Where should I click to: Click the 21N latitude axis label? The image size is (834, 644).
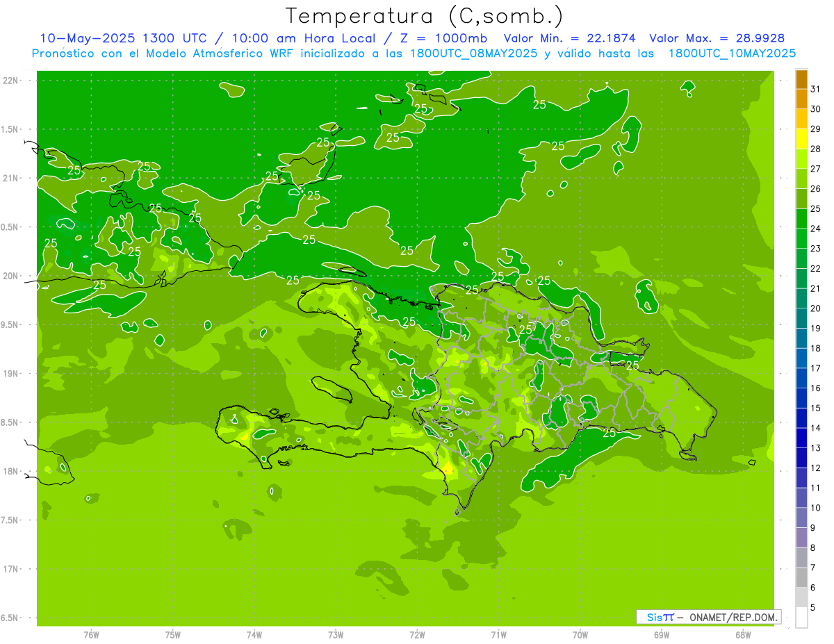(x=11, y=178)
